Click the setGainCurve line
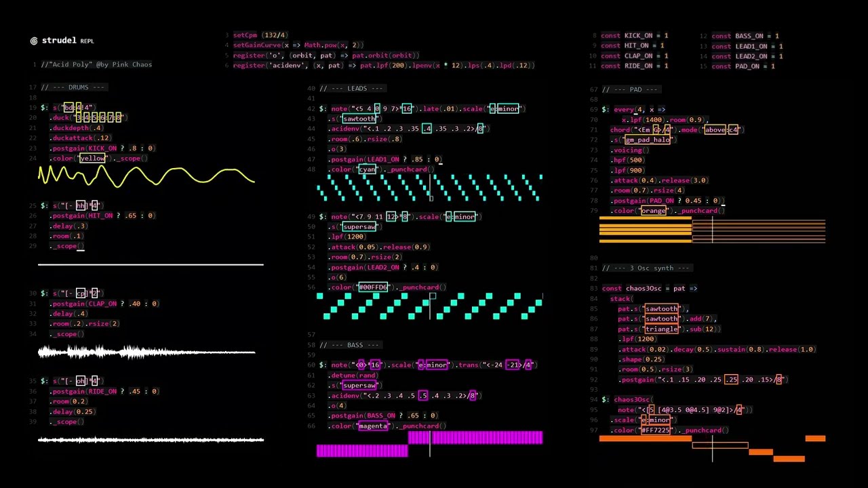Viewport: 868px width, 488px height. click(x=298, y=45)
